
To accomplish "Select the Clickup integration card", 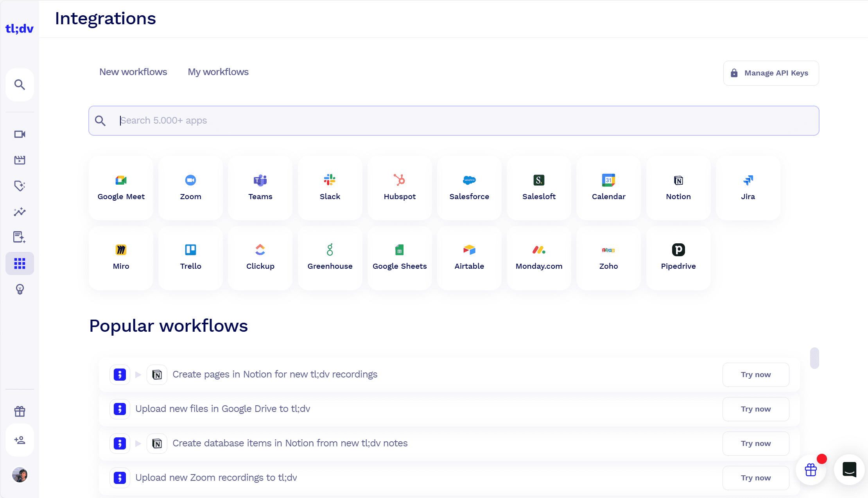I will pos(260,258).
